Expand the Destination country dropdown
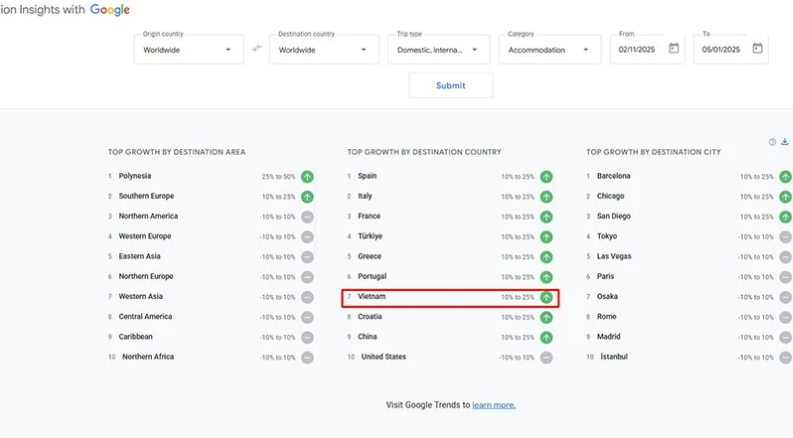This screenshot has width=793, height=438. coord(323,49)
